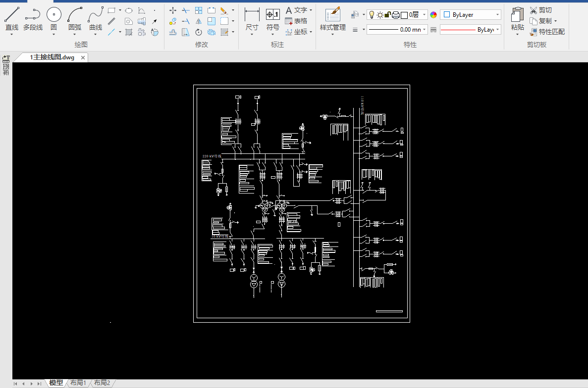Switch to the 布局1 layout tab
588x388 pixels.
click(78, 383)
